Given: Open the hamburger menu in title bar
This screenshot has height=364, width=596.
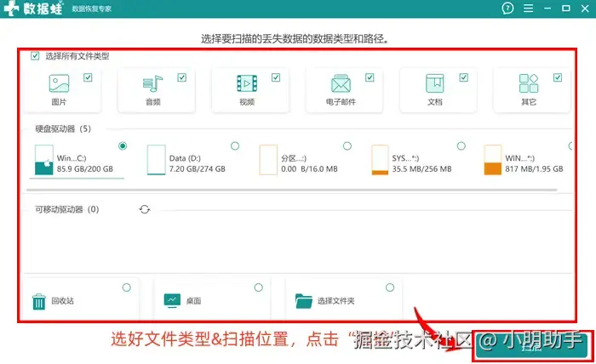Looking at the screenshot, I should (x=528, y=8).
